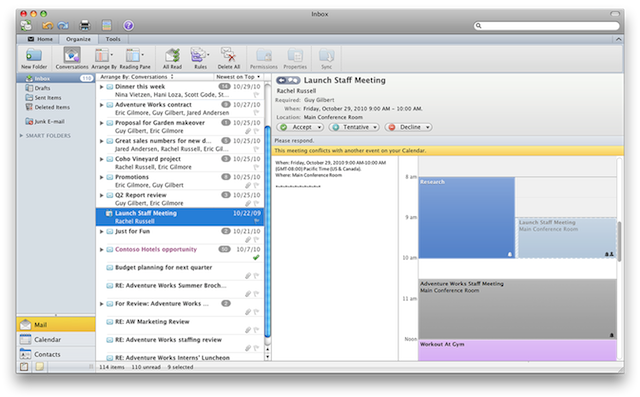Click the message list scroll down arrow

click(268, 357)
